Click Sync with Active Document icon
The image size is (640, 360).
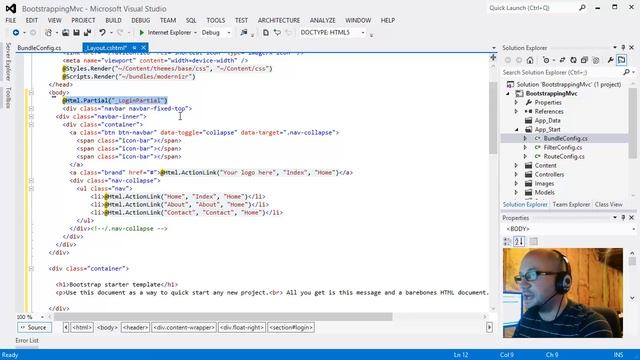[x=562, y=60]
